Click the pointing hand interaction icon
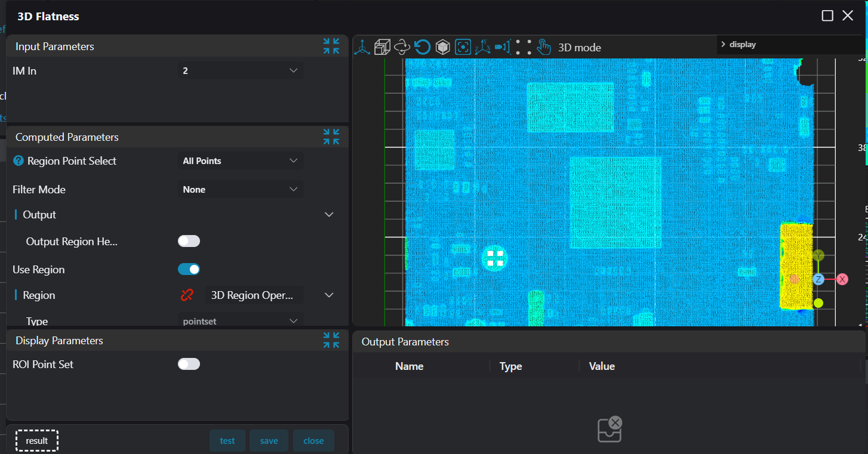The width and height of the screenshot is (868, 454). pyautogui.click(x=543, y=47)
